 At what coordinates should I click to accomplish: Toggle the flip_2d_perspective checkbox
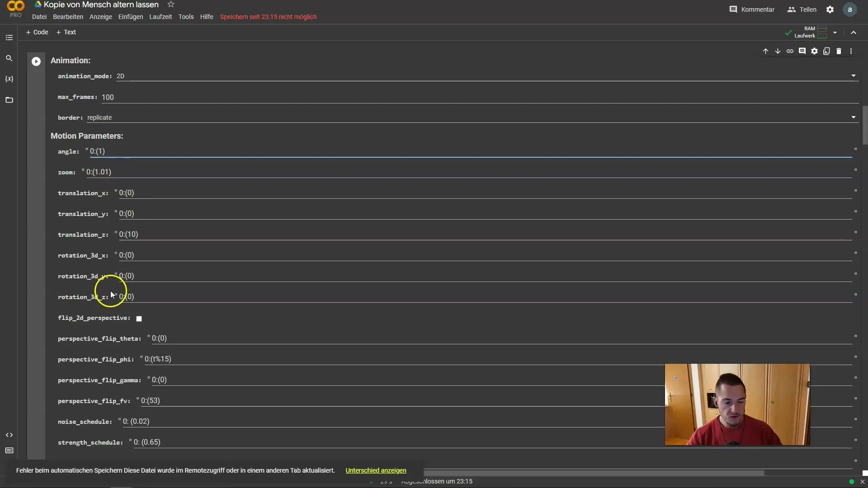pos(140,318)
